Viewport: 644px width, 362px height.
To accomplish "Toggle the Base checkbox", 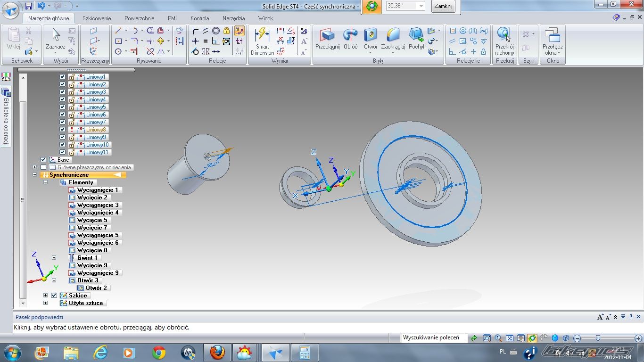I will pos(43,160).
